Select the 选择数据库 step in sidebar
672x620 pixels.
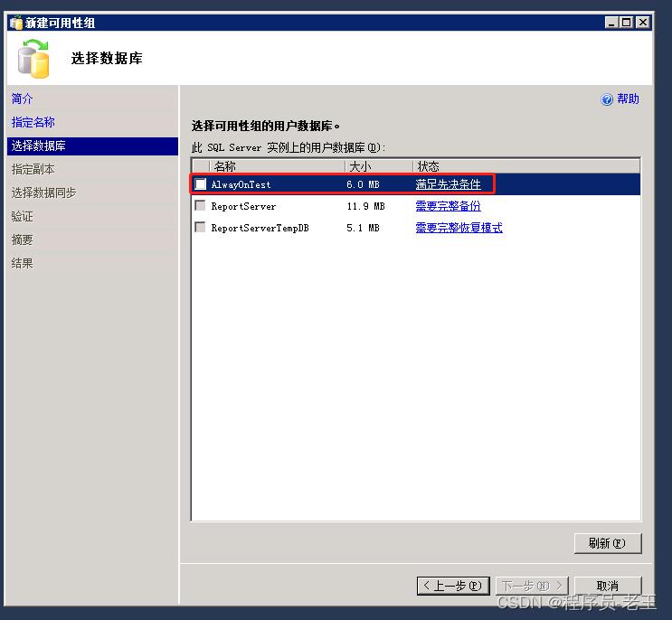pos(92,146)
